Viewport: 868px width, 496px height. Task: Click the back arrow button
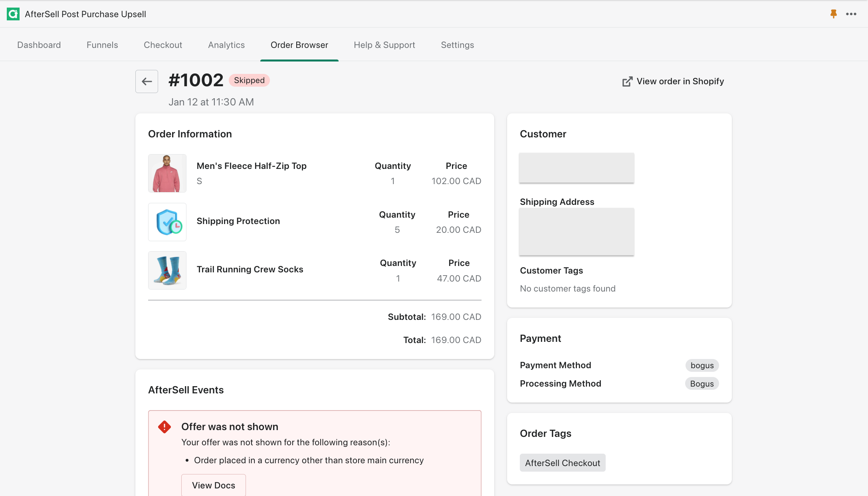tap(147, 81)
